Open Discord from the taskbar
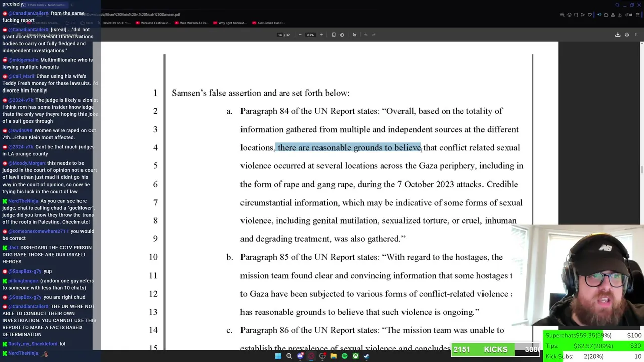 coord(300,356)
